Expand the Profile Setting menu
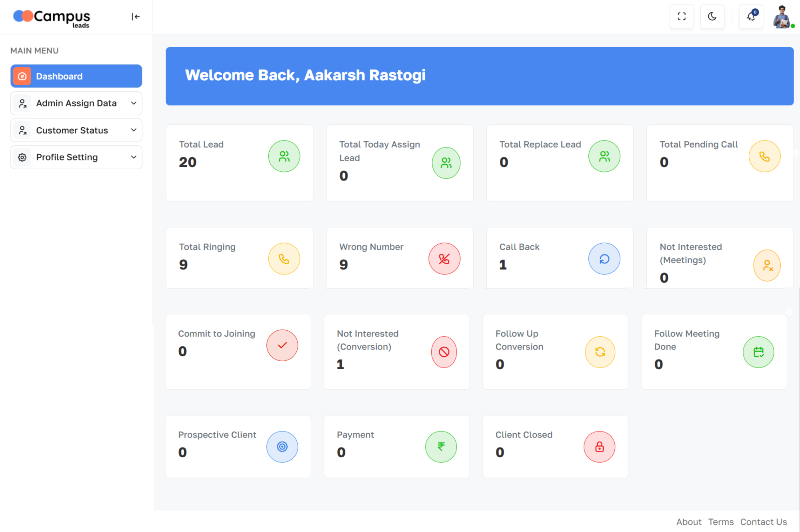 coord(76,157)
